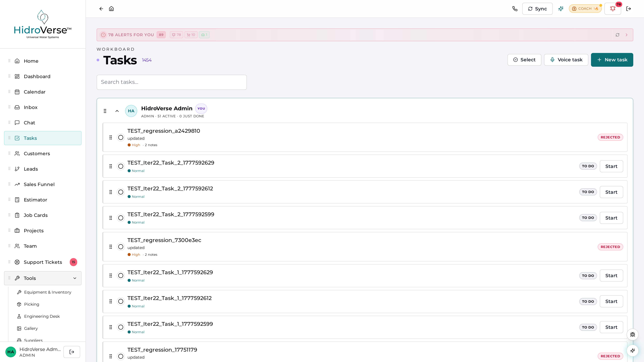This screenshot has height=362, width=644.
Task: Click the 10 cart alerts chip
Action: 191,35
